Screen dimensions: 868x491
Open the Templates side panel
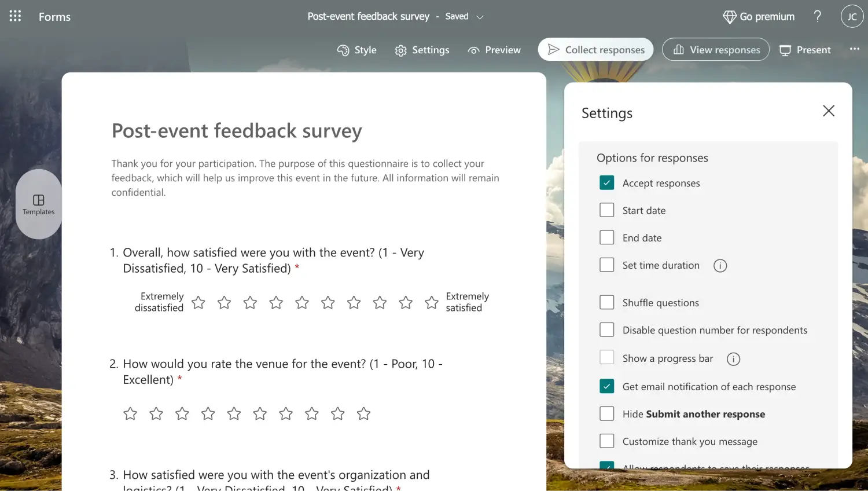[x=39, y=204]
